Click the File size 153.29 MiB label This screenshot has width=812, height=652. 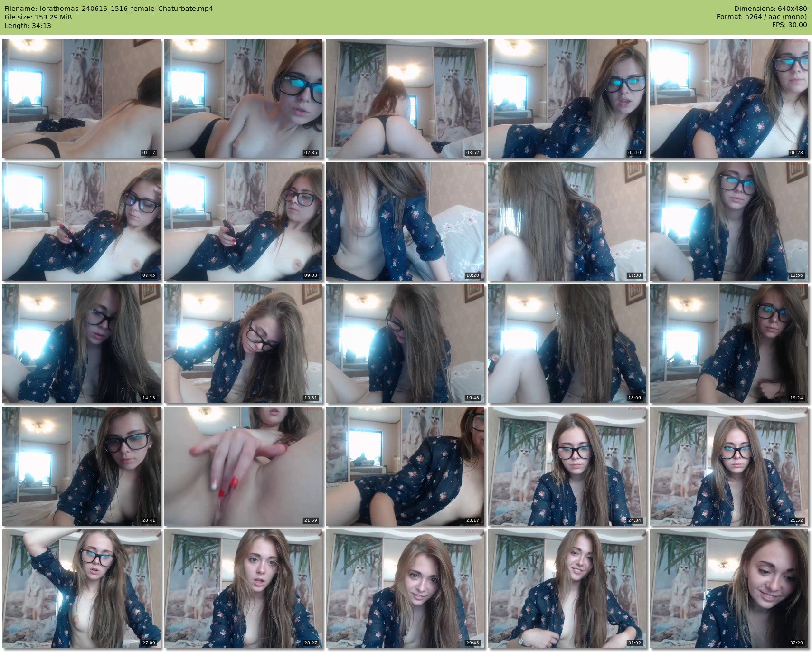click(38, 17)
